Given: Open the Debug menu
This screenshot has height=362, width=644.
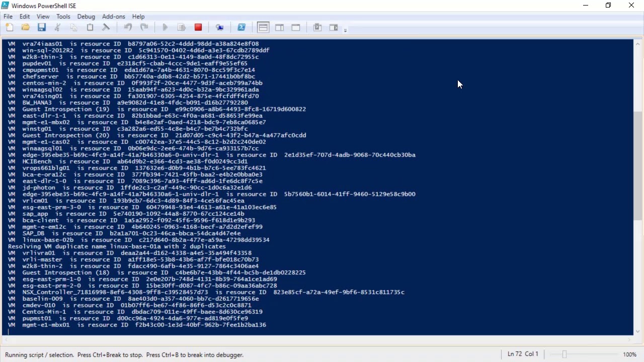Looking at the screenshot, I should pos(86,17).
